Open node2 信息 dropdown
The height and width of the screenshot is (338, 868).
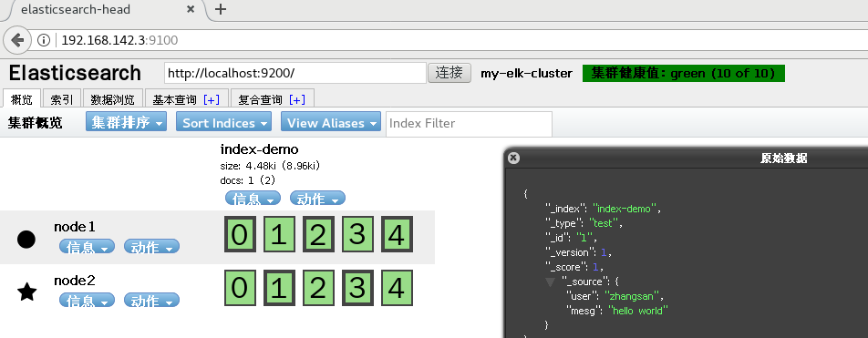(x=87, y=301)
